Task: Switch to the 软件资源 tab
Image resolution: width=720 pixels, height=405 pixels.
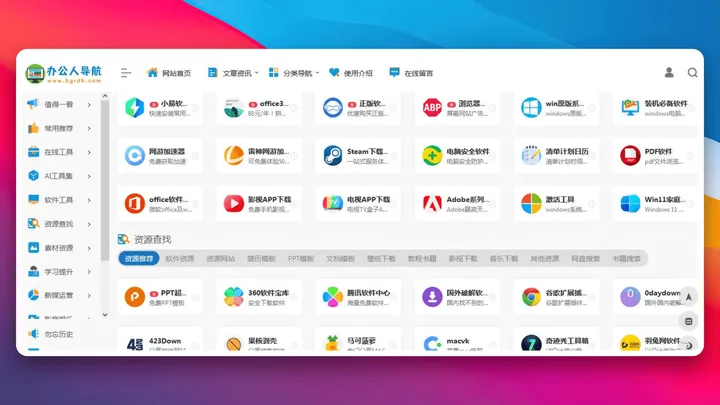Action: pyautogui.click(x=180, y=259)
